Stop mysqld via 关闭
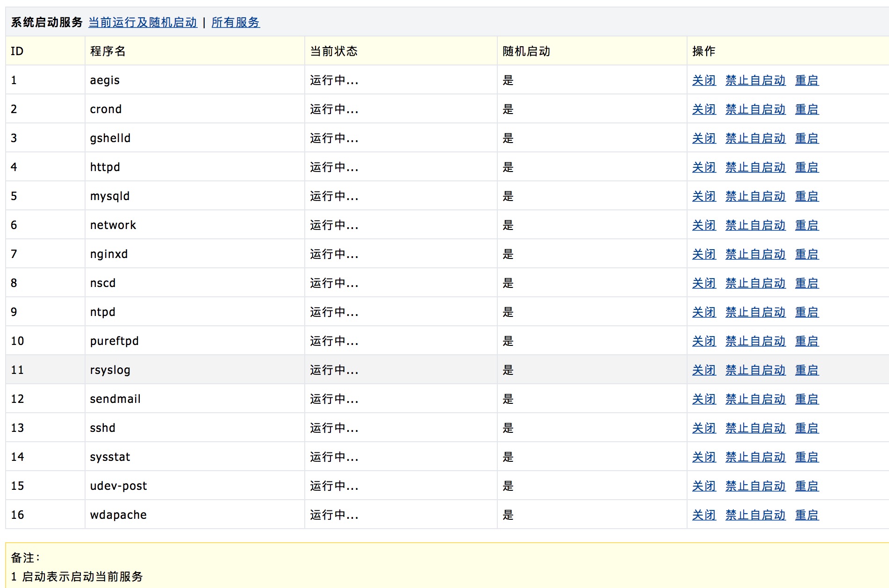This screenshot has width=889, height=588. (704, 196)
